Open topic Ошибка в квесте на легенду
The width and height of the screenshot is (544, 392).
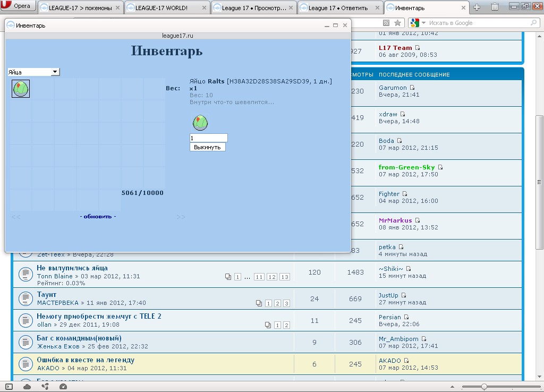click(x=86, y=360)
